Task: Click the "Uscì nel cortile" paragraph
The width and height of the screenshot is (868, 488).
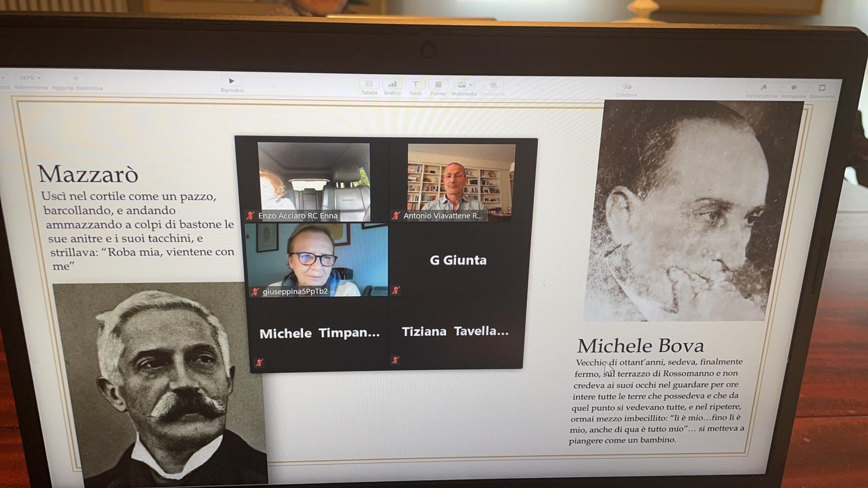Action: click(140, 231)
